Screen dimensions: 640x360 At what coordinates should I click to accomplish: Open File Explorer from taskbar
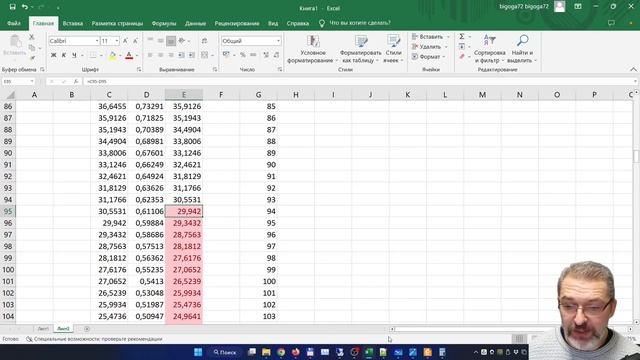pos(266,352)
